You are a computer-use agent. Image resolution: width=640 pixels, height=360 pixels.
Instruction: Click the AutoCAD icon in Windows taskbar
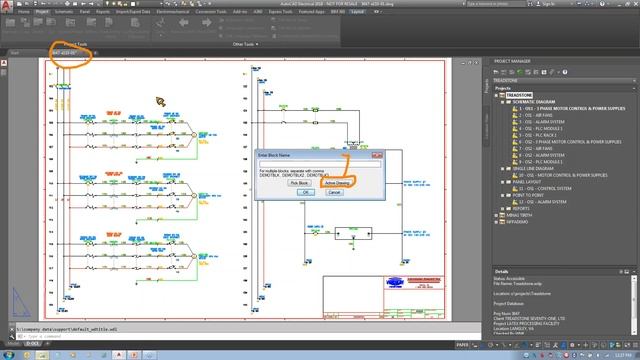(119, 355)
